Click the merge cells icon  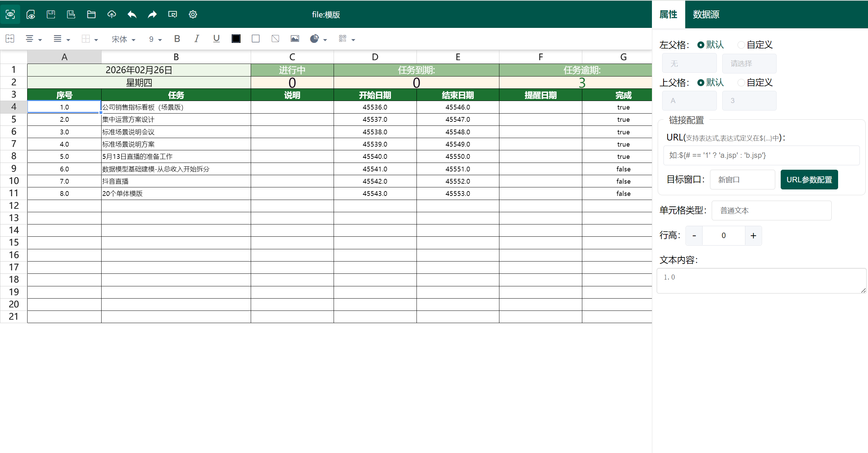pyautogui.click(x=10, y=39)
